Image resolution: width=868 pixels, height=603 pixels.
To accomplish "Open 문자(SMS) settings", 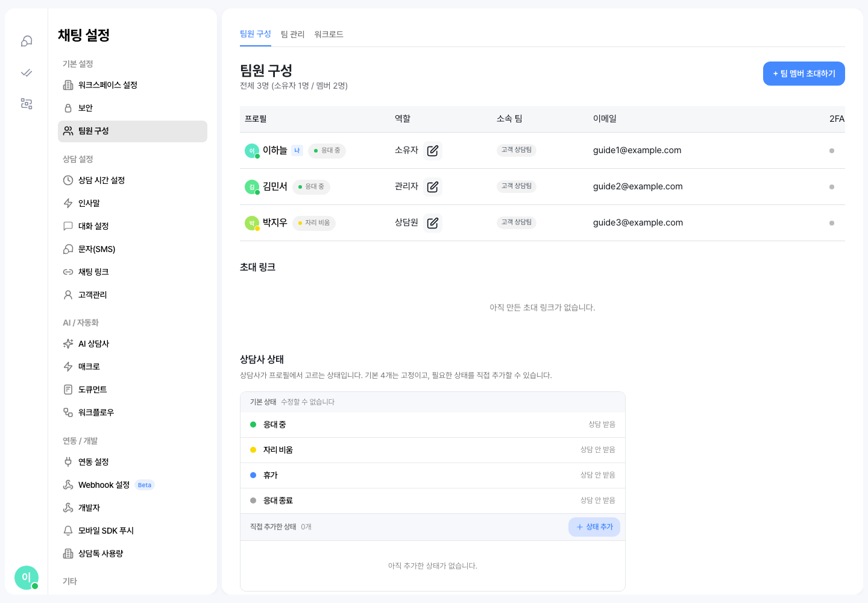I will coord(133,249).
